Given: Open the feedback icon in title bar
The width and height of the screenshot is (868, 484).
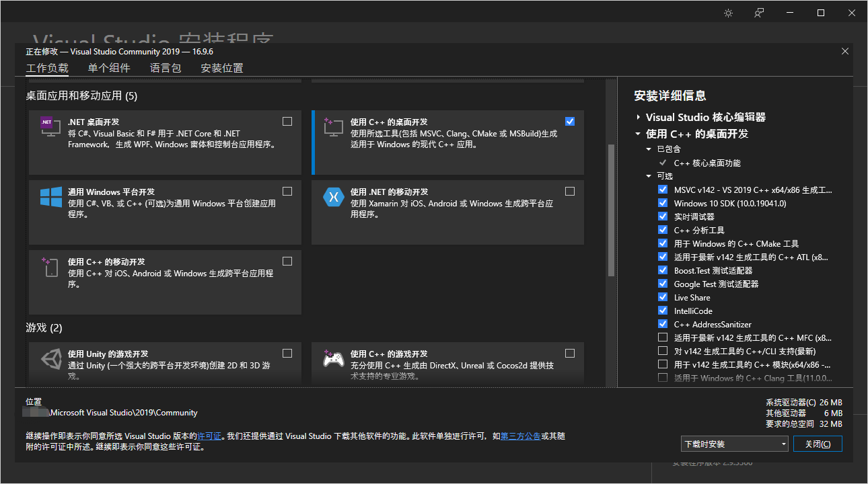Looking at the screenshot, I should [759, 13].
